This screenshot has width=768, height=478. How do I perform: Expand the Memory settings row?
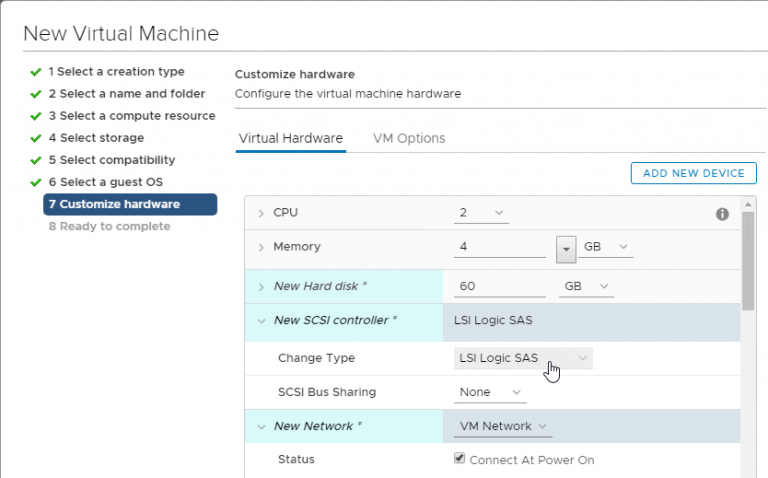click(x=261, y=247)
